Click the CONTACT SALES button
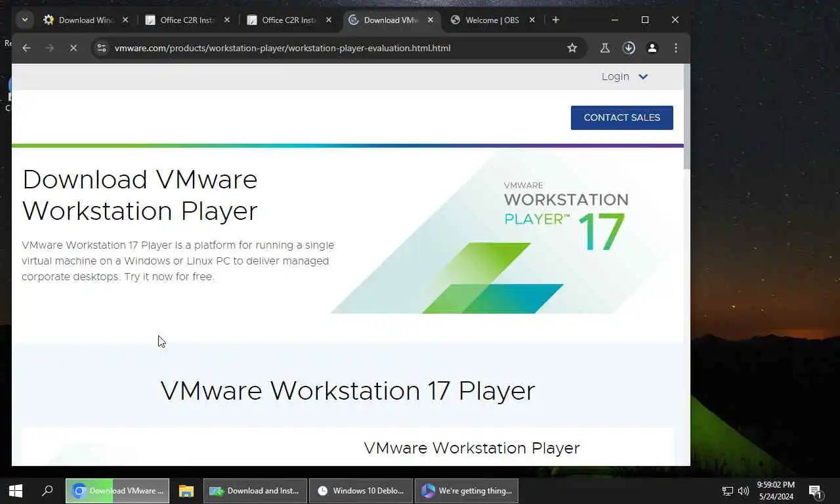Image resolution: width=840 pixels, height=504 pixels. pyautogui.click(x=622, y=117)
